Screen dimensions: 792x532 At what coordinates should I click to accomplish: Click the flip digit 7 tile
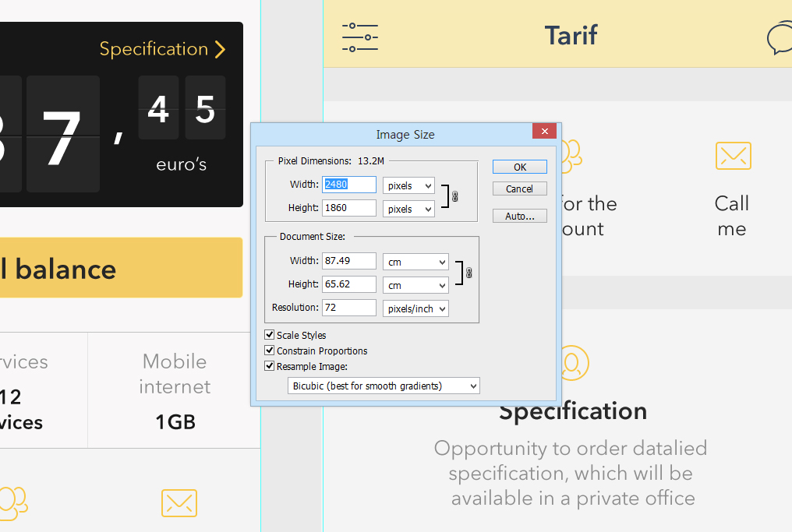[x=63, y=134]
